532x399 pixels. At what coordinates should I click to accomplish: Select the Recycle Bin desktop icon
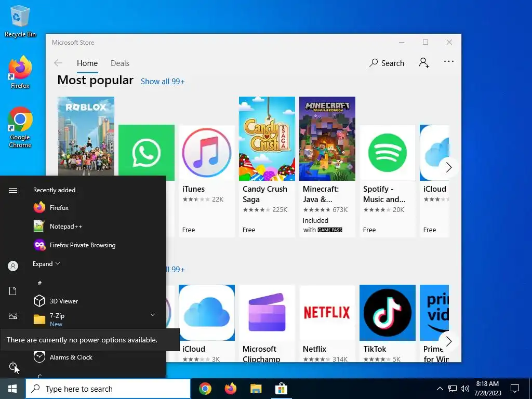(x=20, y=21)
